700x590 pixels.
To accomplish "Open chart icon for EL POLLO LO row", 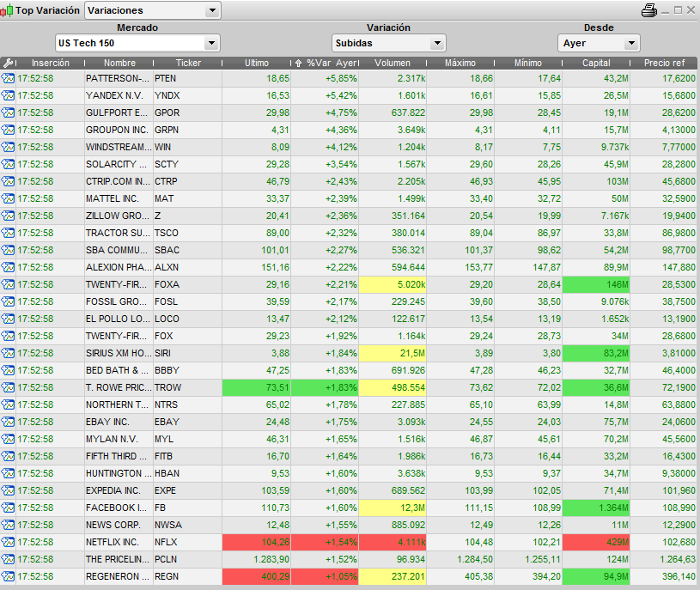I will (8, 319).
